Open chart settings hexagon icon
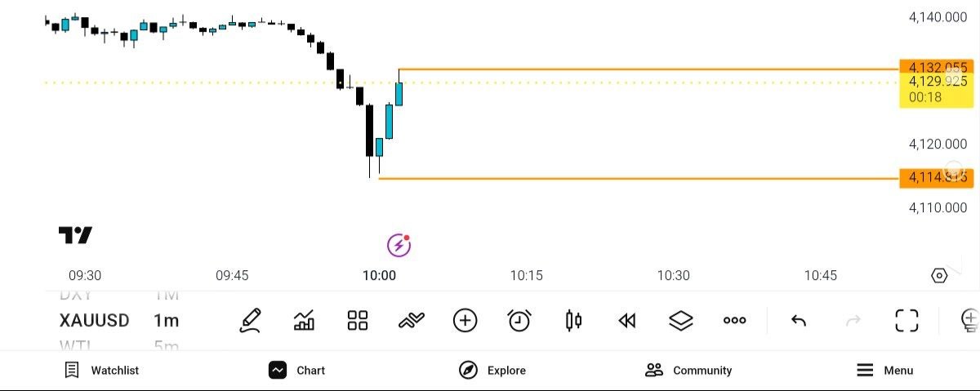Viewport: 980px width, 391px height. click(939, 276)
